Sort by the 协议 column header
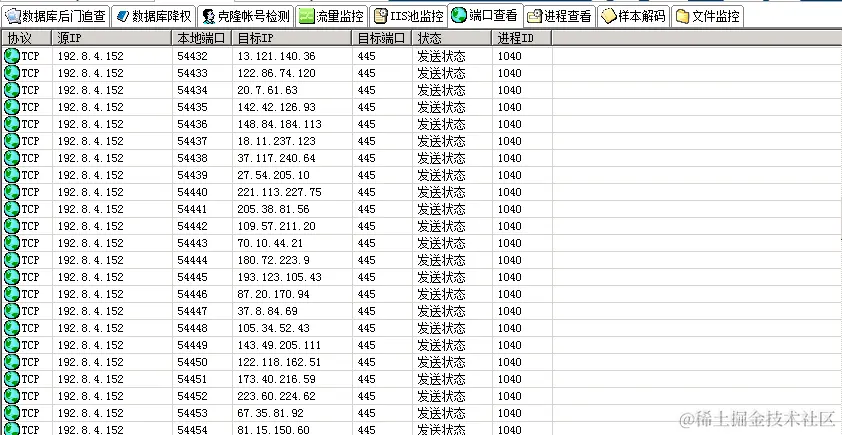Image resolution: width=842 pixels, height=435 pixels. 27,38
